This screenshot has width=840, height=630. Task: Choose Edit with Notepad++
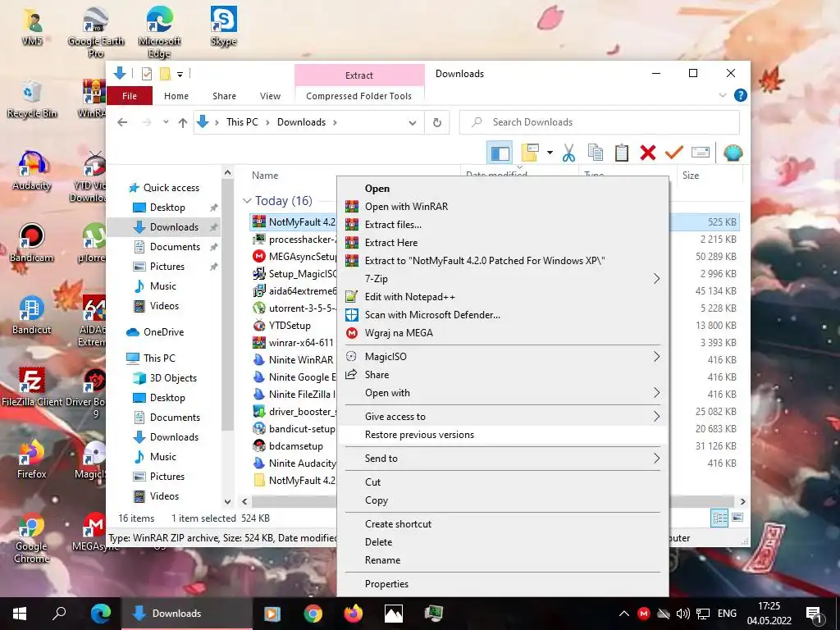503,297
